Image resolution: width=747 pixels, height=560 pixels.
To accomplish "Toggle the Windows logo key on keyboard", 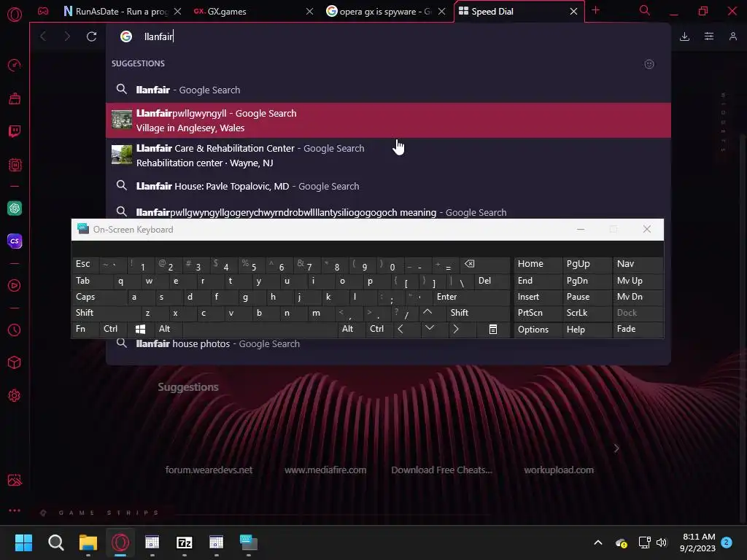I will [141, 329].
